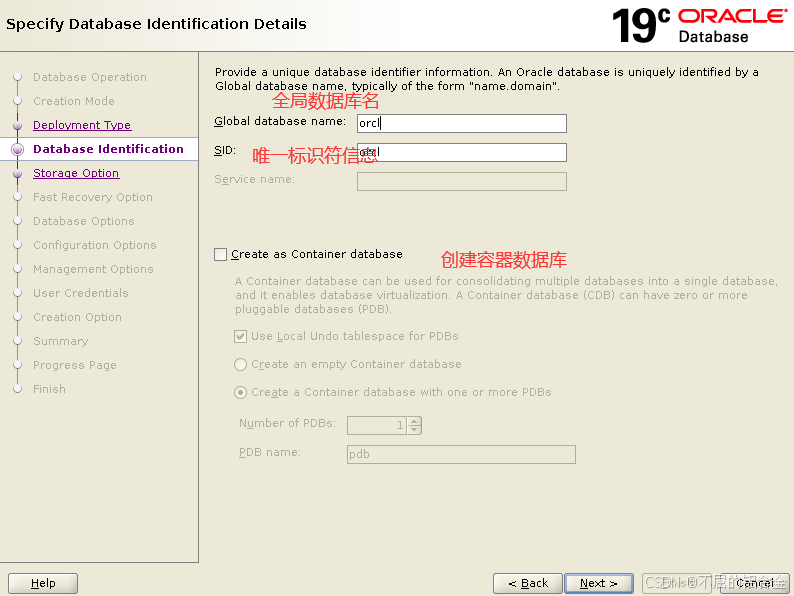Go to Deployment Type step
Viewport: 794px width, 596px height.
point(82,125)
